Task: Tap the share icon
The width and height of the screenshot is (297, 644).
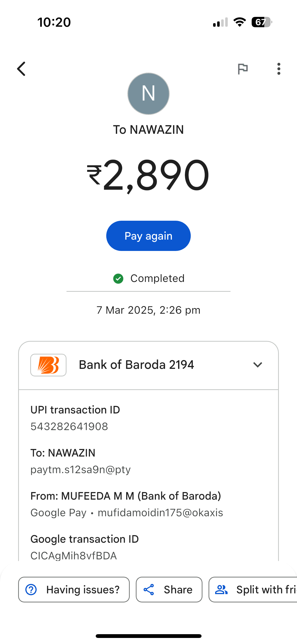Action: click(x=149, y=590)
